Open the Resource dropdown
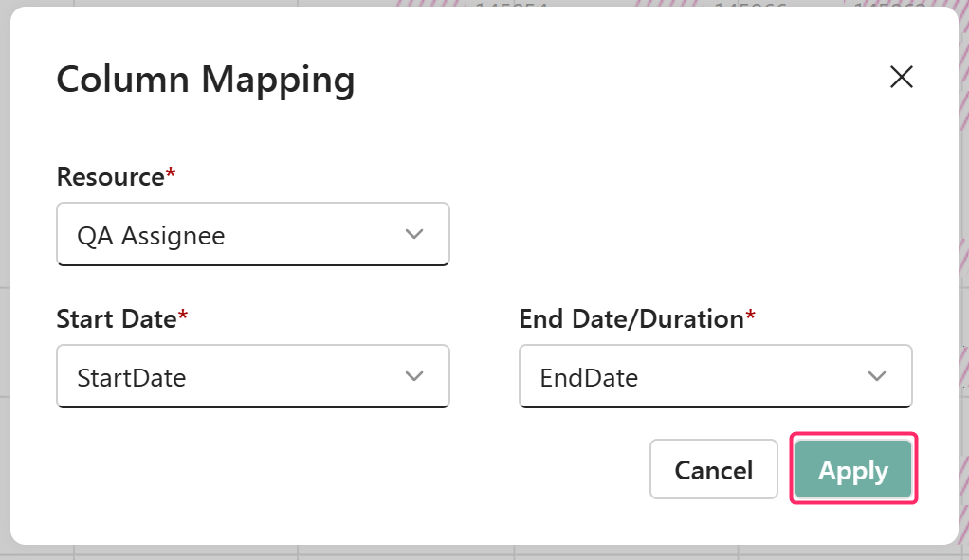Viewport: 969px width, 560px height. [252, 235]
